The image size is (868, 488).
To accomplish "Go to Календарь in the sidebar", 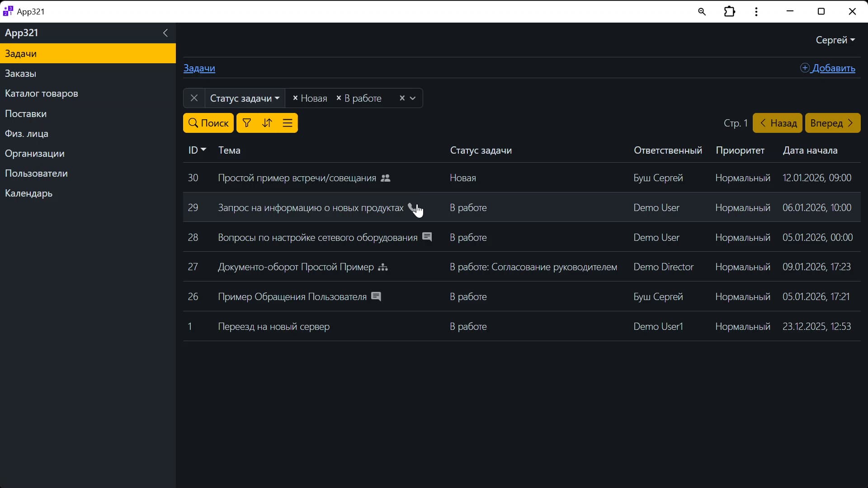I will [28, 193].
